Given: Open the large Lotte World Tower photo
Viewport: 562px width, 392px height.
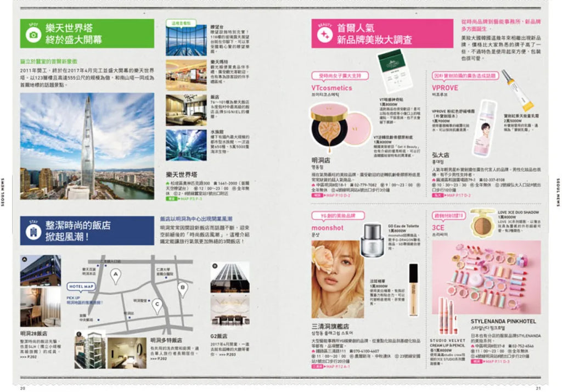Looking at the screenshot, I should click(87, 146).
